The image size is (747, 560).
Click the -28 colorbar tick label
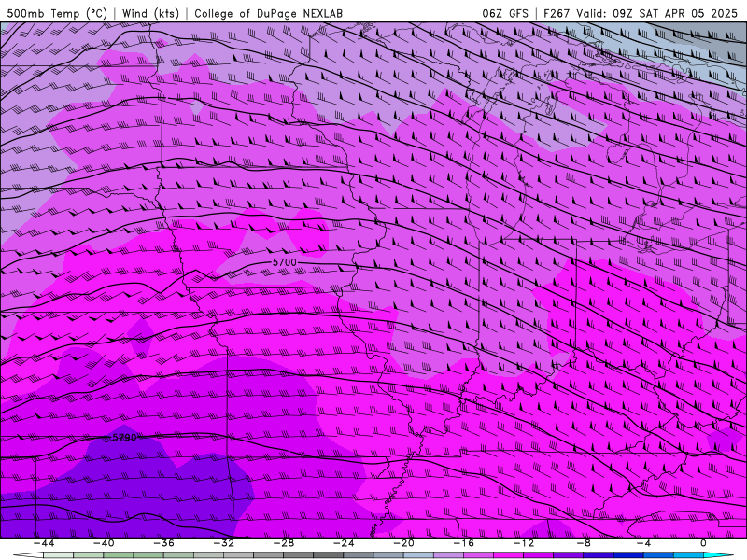click(x=284, y=543)
